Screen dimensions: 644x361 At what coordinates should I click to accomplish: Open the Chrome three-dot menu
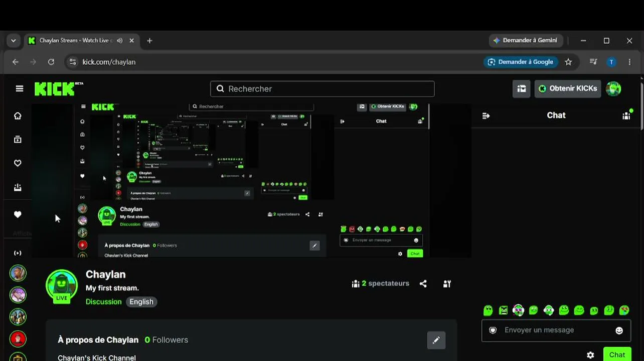(x=629, y=62)
